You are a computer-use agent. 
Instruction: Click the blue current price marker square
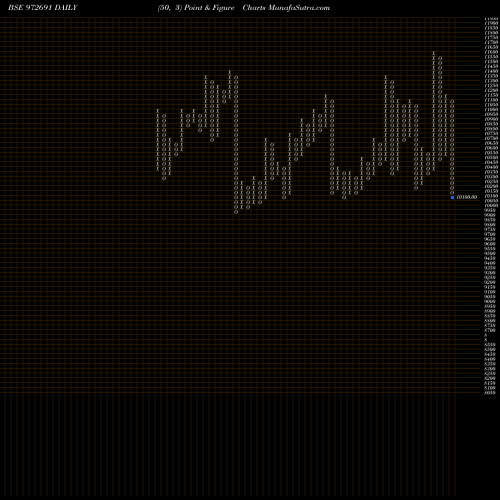452,197
